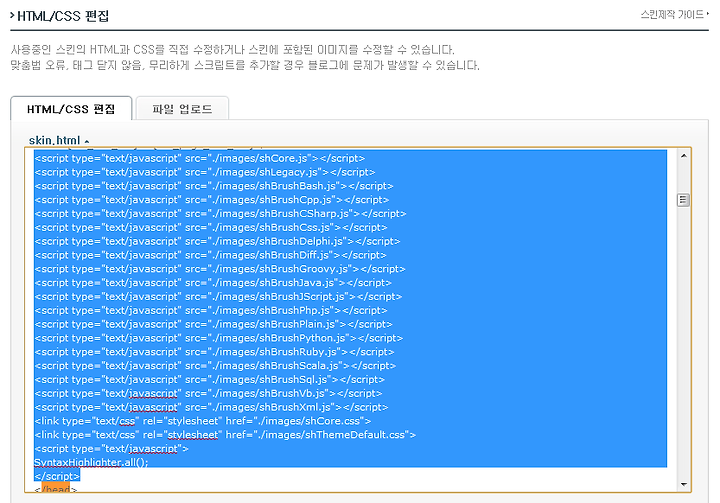Open the 파일 업로드 tab

tap(182, 109)
